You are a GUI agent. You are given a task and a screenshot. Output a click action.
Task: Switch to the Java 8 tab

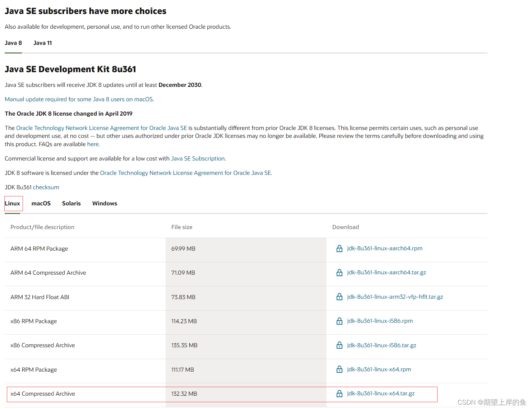pyautogui.click(x=13, y=43)
